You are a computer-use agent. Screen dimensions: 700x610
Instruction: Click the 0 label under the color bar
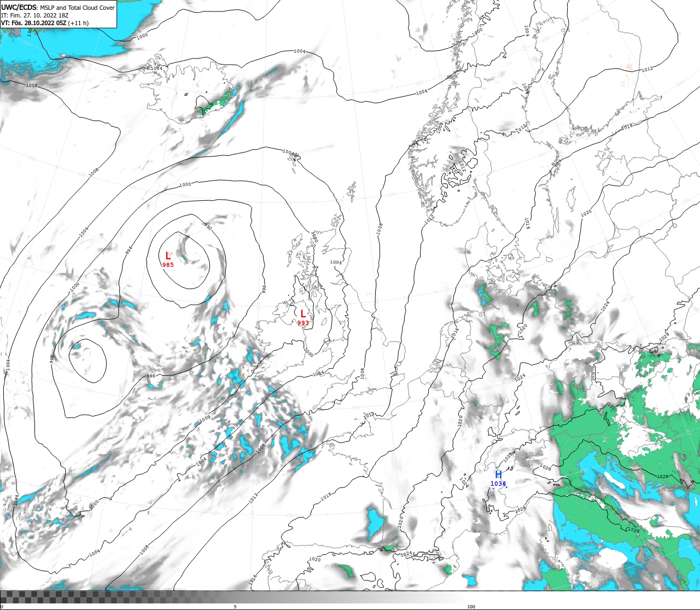click(2, 606)
